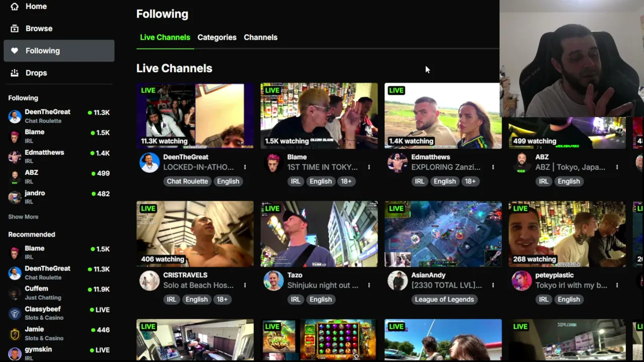Screen dimensions: 644x362
Task: Open the three-dot menu on DeenTheGreat's card
Action: [x=245, y=167]
